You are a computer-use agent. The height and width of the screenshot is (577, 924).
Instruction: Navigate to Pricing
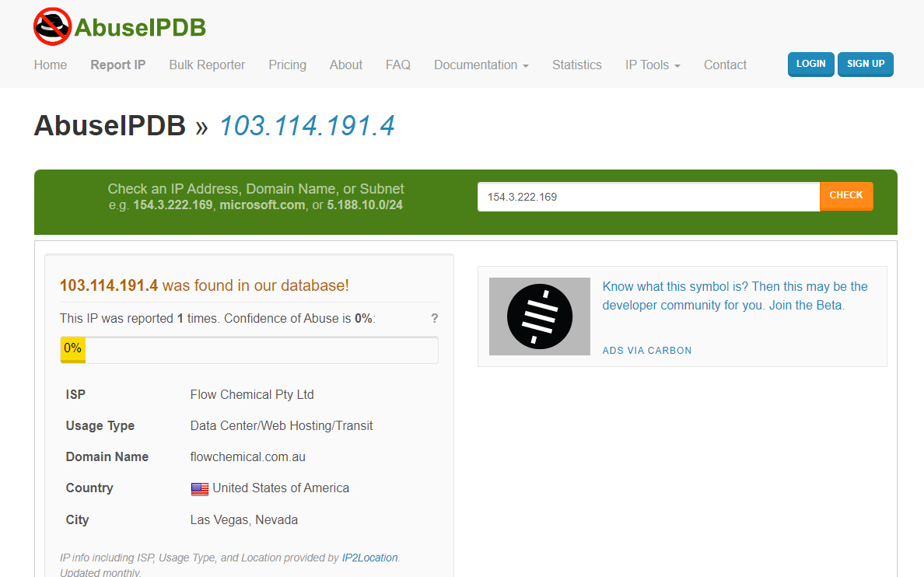pyautogui.click(x=288, y=65)
